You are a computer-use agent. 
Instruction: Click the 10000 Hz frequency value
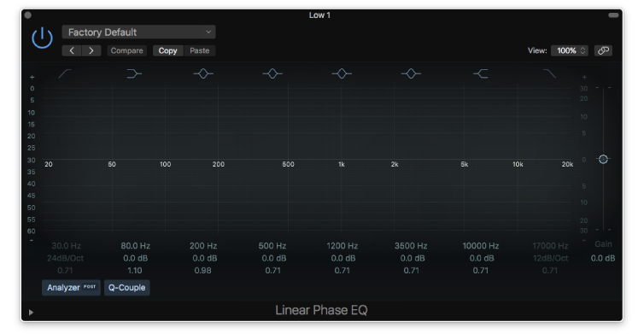(x=481, y=246)
